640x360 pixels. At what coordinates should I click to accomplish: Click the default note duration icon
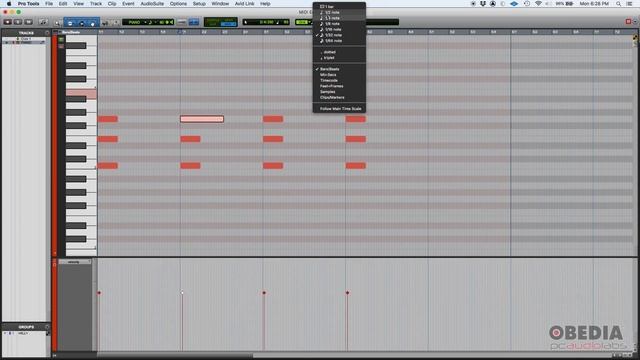150,22
